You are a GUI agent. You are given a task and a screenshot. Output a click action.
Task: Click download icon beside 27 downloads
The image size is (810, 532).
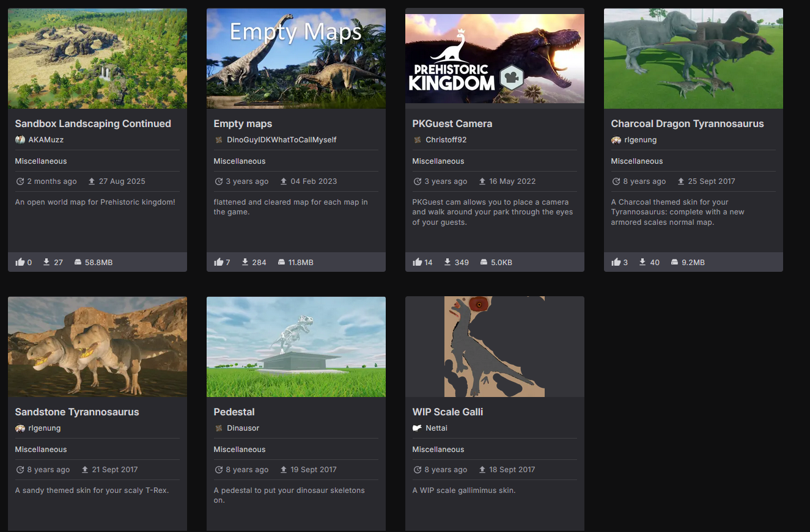(x=46, y=262)
